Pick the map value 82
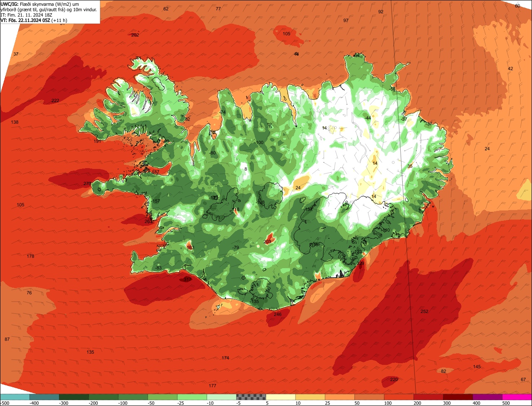The height and width of the screenshot is (406, 532). (x=443, y=371)
